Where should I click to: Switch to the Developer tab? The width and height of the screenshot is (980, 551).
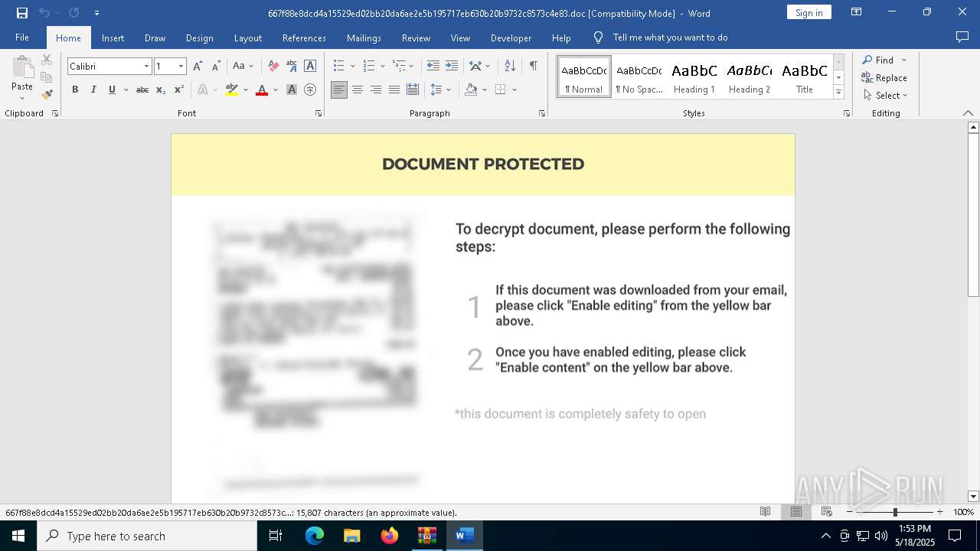pos(511,37)
